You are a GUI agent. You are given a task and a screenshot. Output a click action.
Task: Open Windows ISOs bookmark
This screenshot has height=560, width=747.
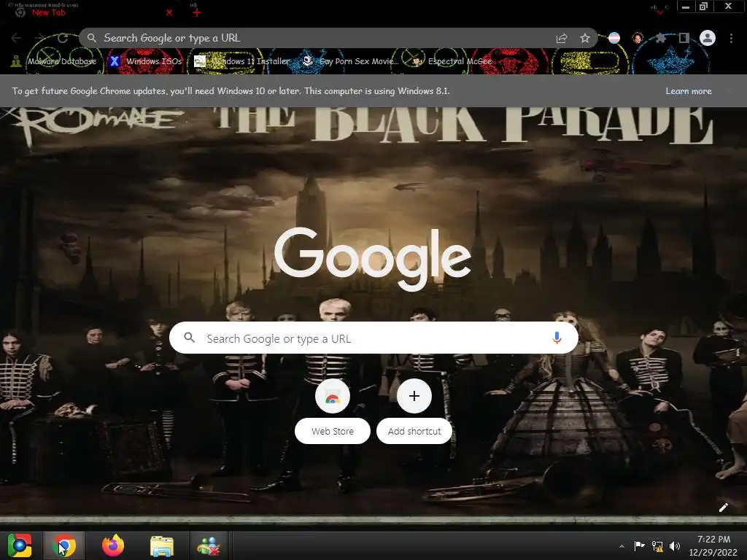point(145,61)
